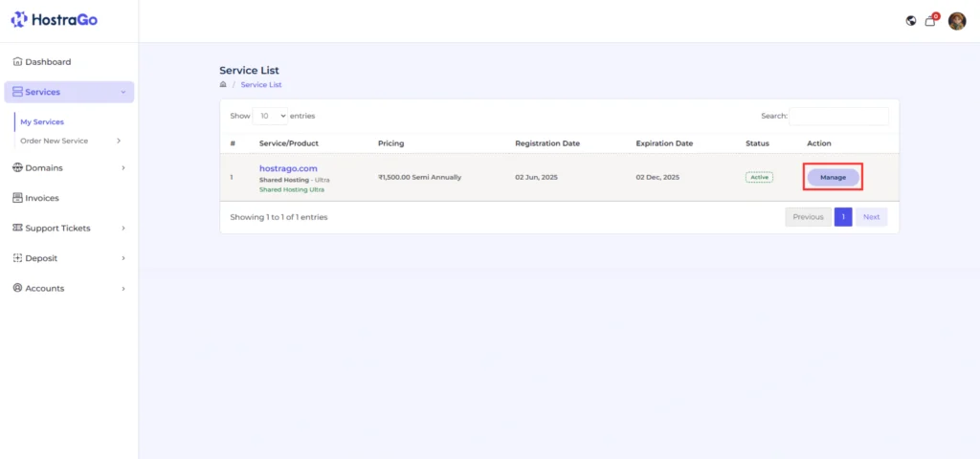Click the green Shared Hosting Ultra text
Screen dimensions: 980x459
[292, 190]
